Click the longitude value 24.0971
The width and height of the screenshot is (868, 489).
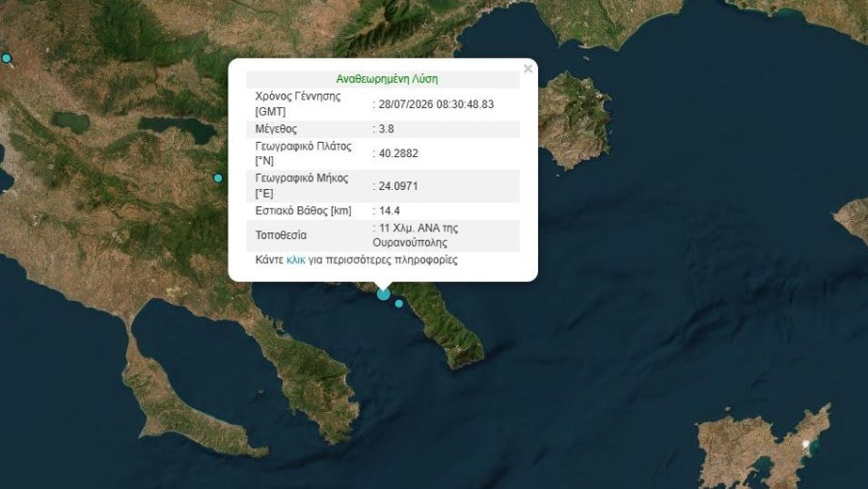click(398, 186)
